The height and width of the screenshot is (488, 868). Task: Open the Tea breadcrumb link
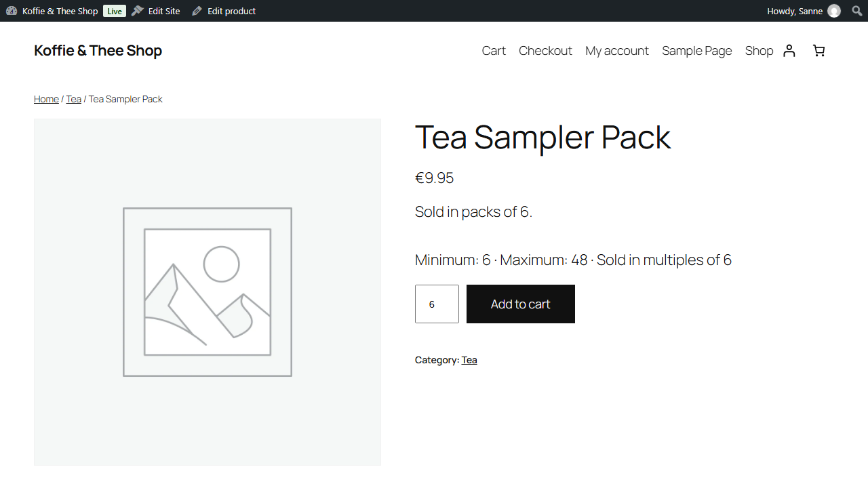click(73, 99)
